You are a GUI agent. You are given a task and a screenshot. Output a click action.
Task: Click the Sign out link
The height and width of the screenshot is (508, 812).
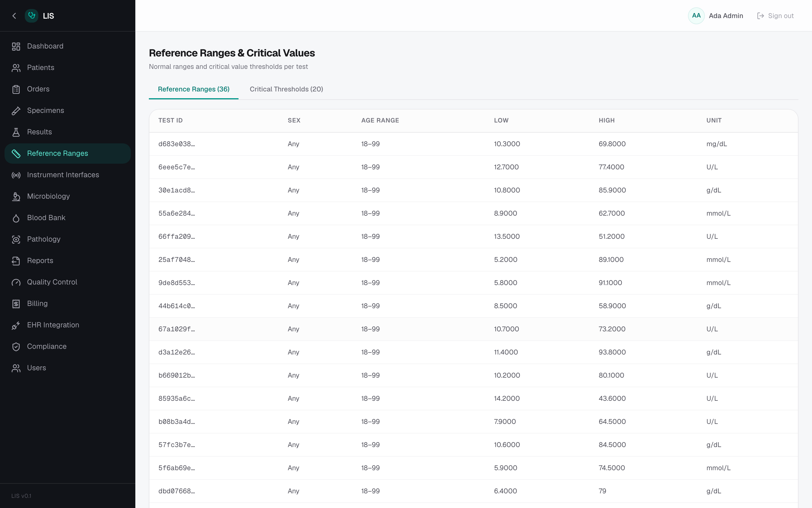775,16
